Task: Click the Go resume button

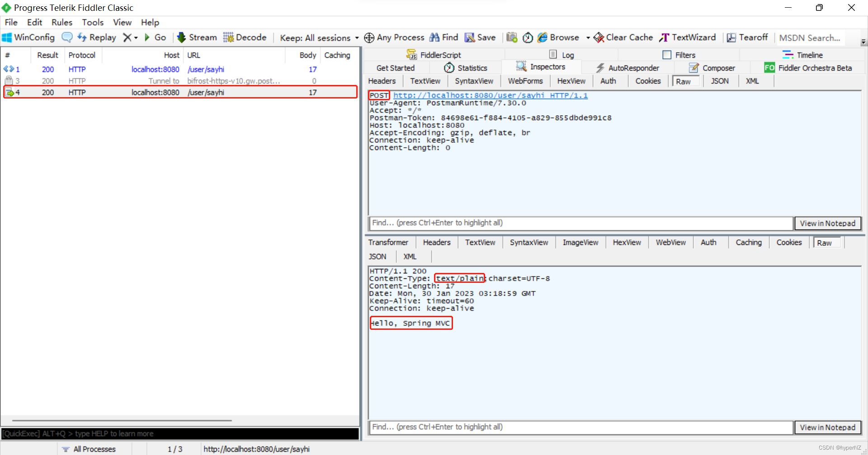Action: click(x=155, y=38)
